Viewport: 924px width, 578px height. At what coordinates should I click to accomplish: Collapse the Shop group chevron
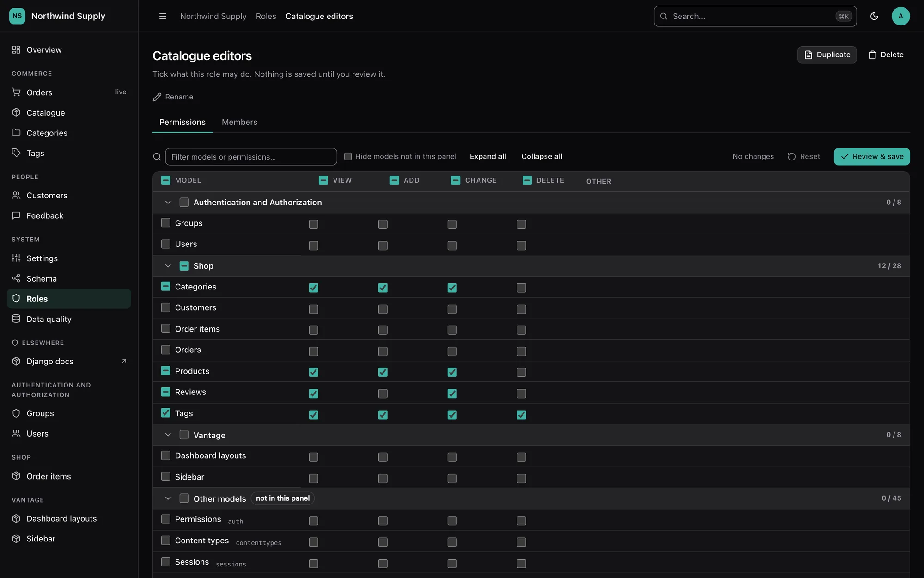(168, 266)
